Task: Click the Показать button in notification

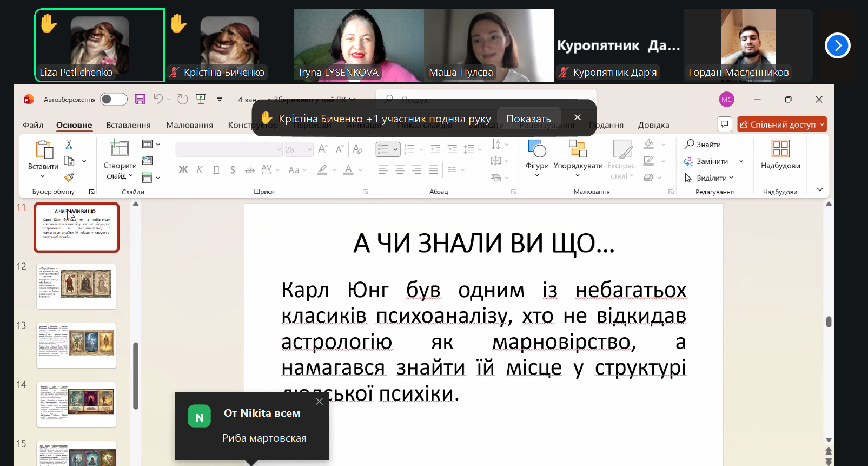Action: pyautogui.click(x=528, y=119)
